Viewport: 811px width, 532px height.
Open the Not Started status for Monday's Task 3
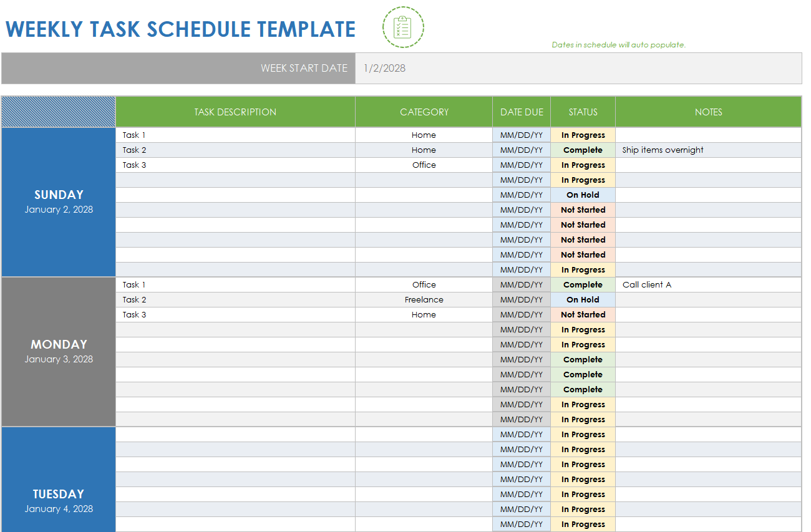point(583,315)
